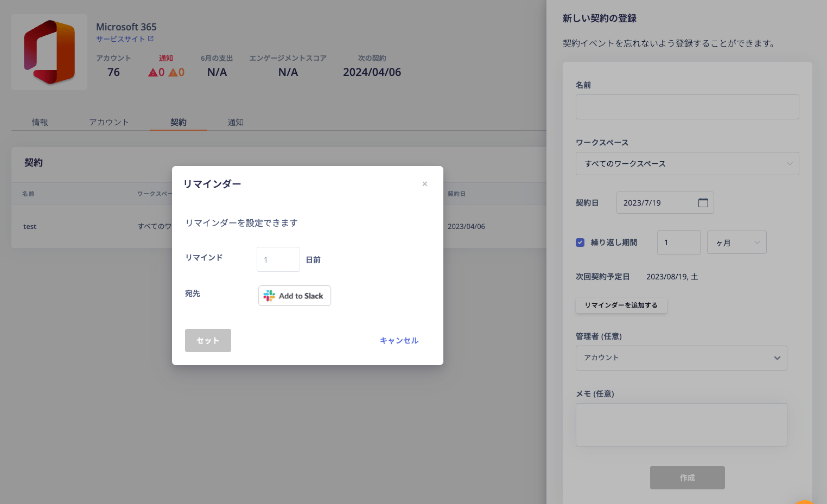Click the Add to Slack button
Viewport: 827px width, 504px height.
(295, 296)
